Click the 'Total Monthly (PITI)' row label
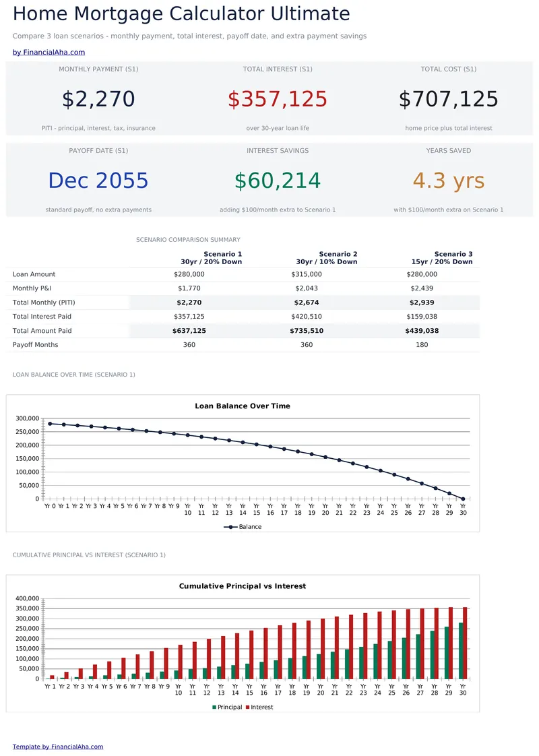 (44, 303)
